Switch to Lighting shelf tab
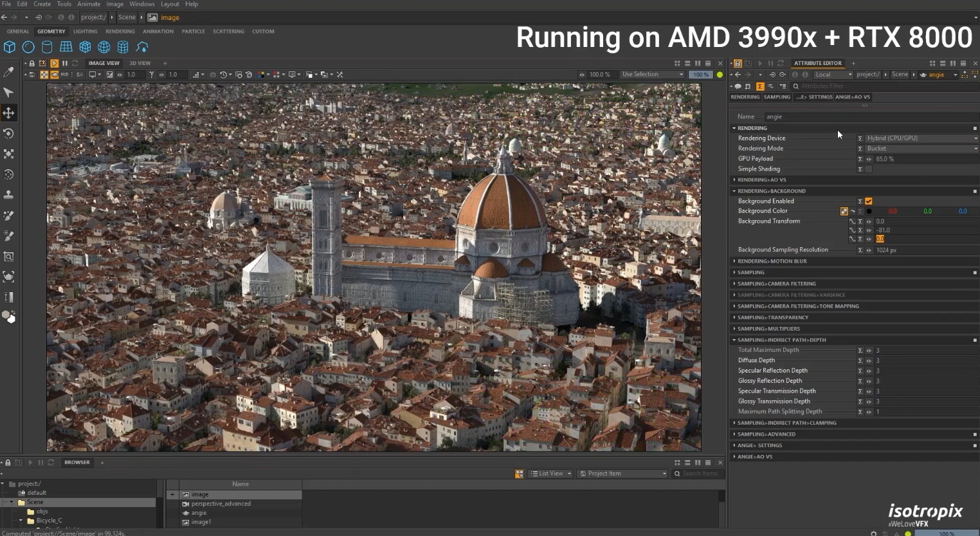 click(x=85, y=32)
